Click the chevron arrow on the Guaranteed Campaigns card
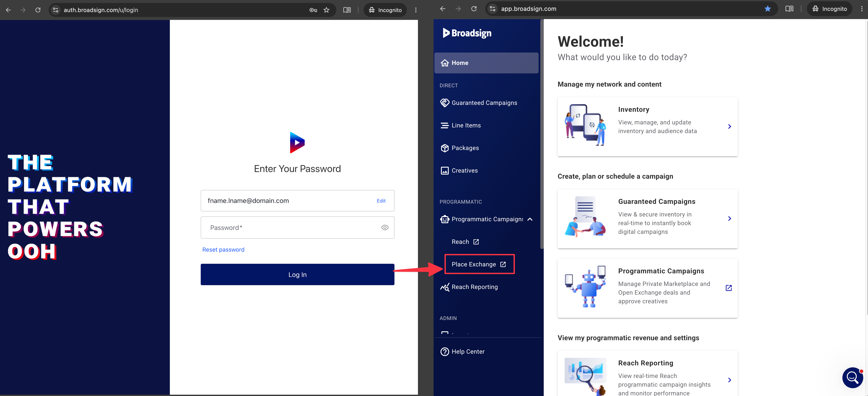 pyautogui.click(x=730, y=219)
